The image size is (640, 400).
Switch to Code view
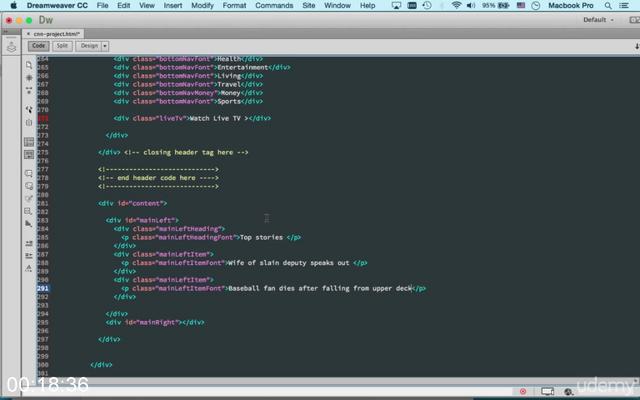[x=39, y=46]
